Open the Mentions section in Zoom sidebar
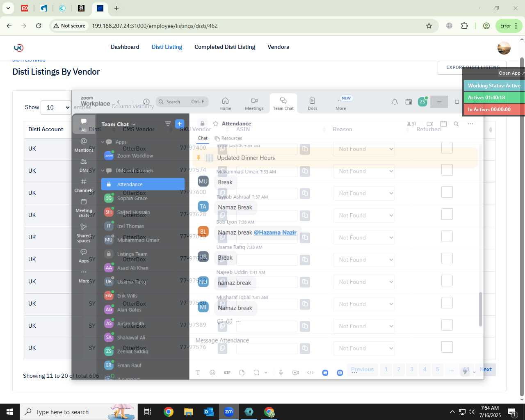This screenshot has width=525, height=420. (84, 145)
